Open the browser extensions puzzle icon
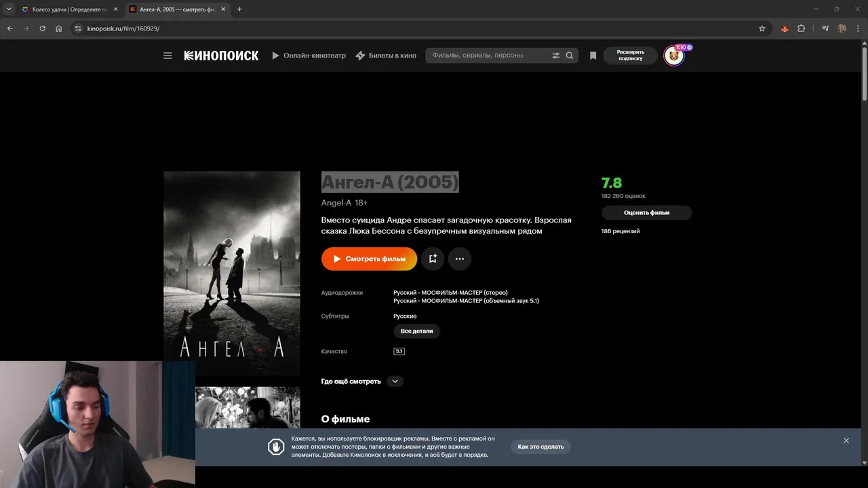 pyautogui.click(x=801, y=28)
